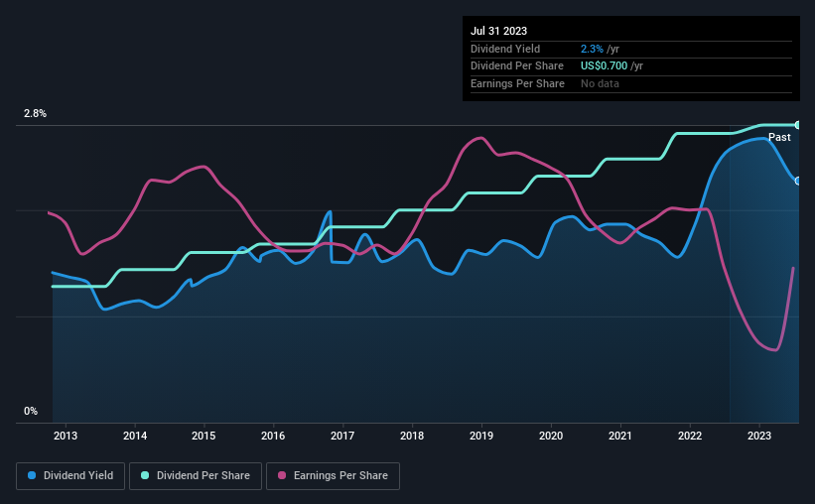Click the 2018 x-axis label
Image resolution: width=815 pixels, height=504 pixels.
(412, 436)
